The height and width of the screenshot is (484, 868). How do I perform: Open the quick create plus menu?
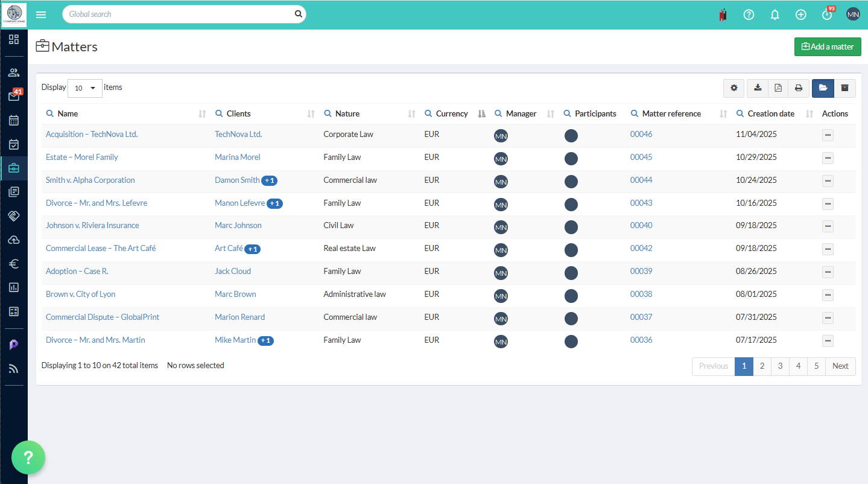[800, 14]
